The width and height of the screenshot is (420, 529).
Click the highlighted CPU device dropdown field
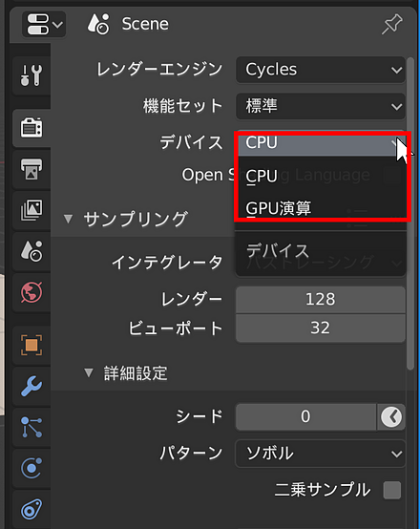pos(321,142)
